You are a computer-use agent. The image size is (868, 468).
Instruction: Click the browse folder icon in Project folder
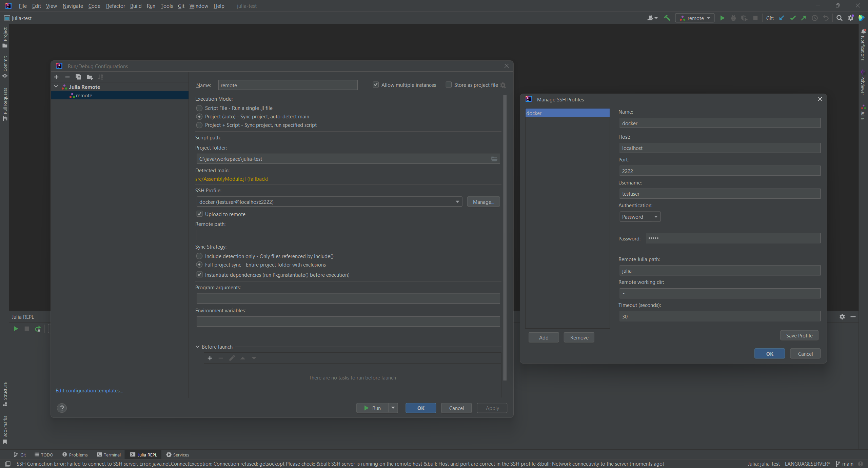pyautogui.click(x=494, y=159)
